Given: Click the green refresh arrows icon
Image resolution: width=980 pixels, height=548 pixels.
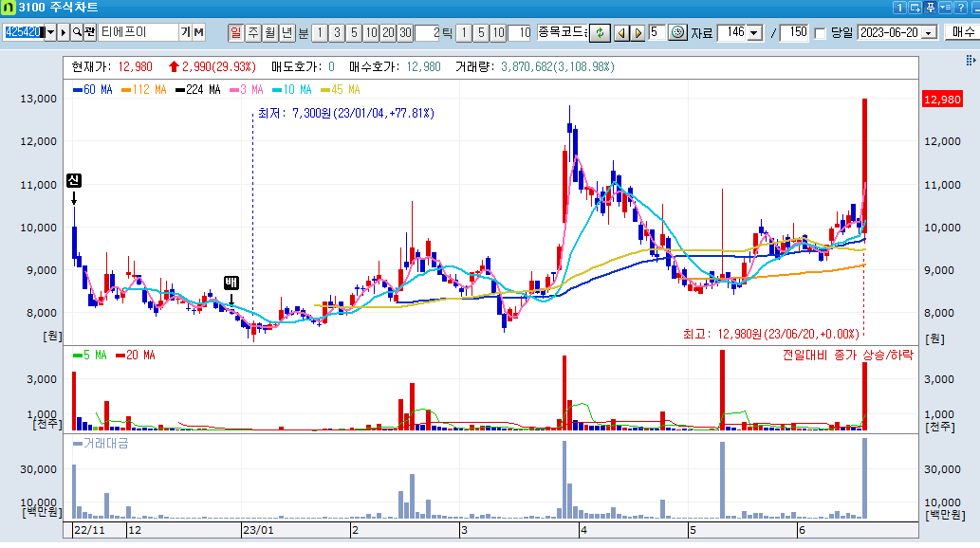Looking at the screenshot, I should tap(600, 32).
